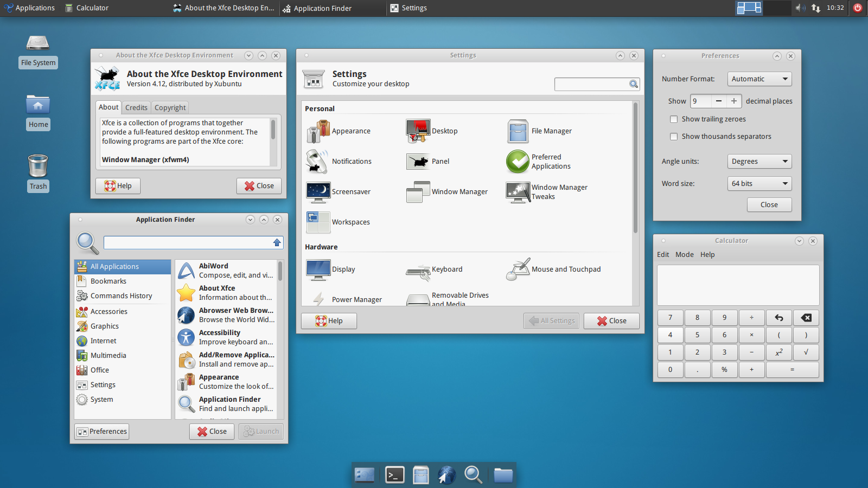Click calculator square root key
This screenshot has height=488, width=868.
[x=806, y=352]
